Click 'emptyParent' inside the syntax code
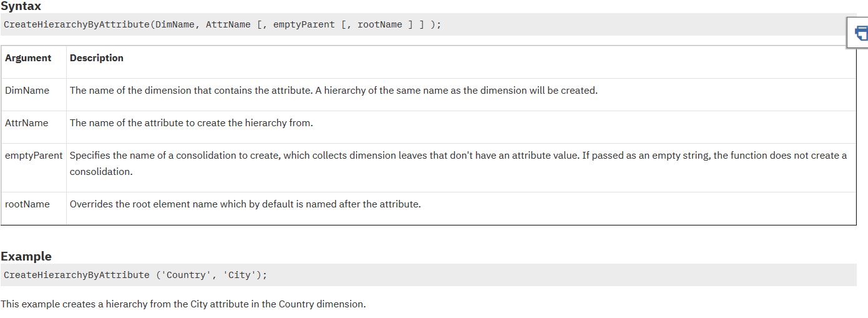The image size is (868, 318). coord(304,25)
